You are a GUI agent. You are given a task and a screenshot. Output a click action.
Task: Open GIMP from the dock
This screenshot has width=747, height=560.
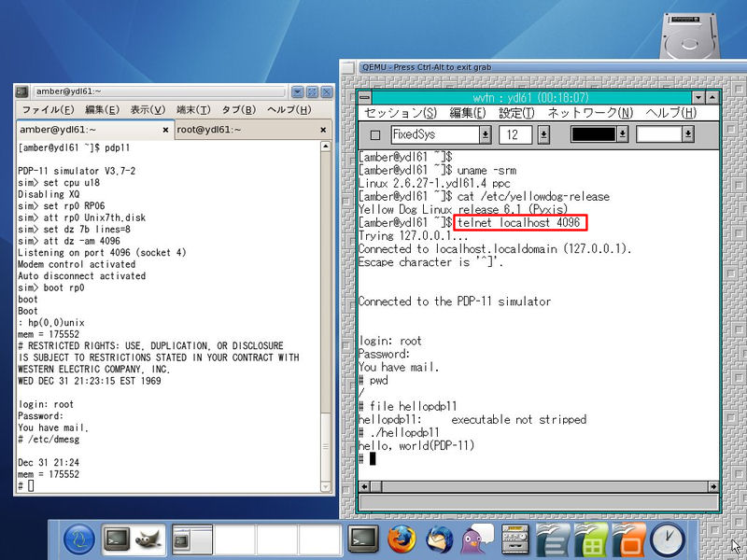point(149,539)
